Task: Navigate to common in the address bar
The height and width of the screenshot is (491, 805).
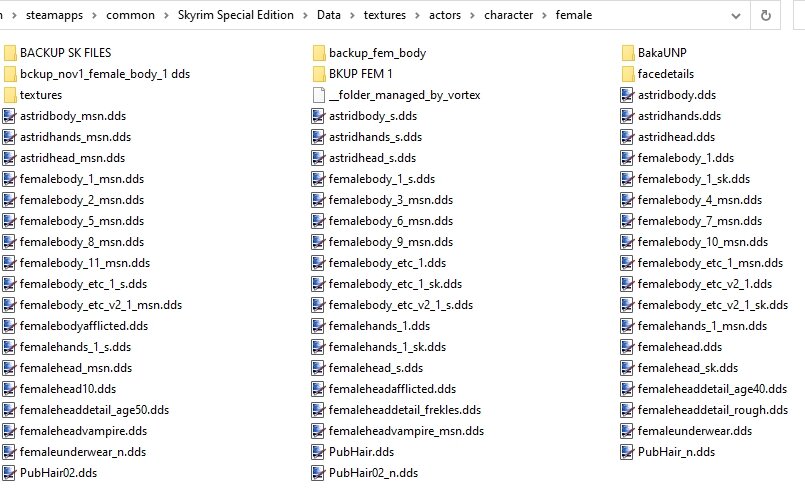Action: 130,15
